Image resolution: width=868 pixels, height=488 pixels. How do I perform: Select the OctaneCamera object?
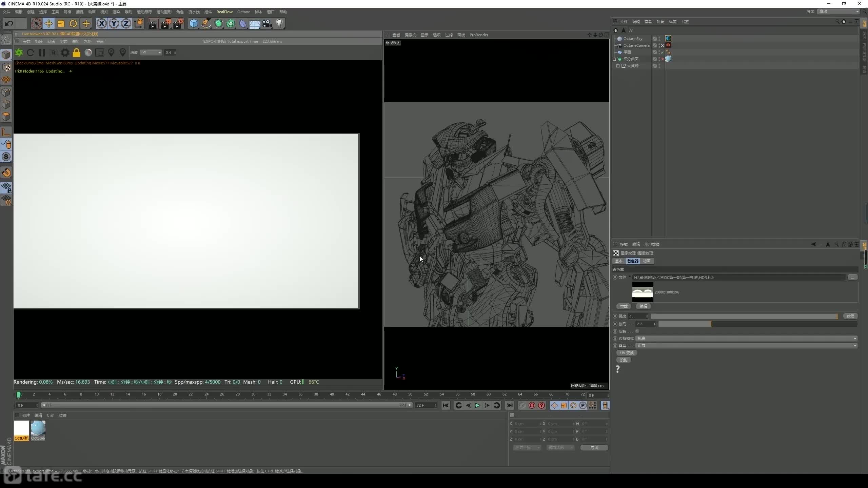(x=636, y=45)
